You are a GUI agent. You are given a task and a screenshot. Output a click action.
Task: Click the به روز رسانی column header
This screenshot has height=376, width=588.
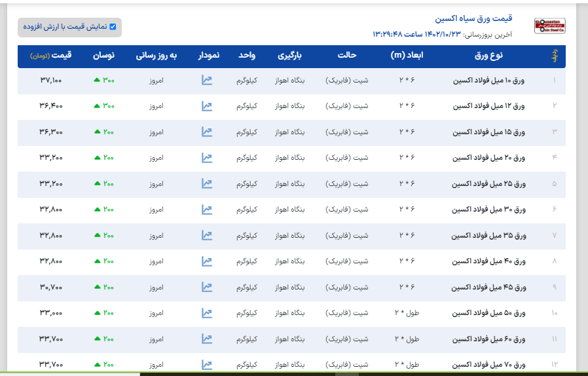click(156, 56)
